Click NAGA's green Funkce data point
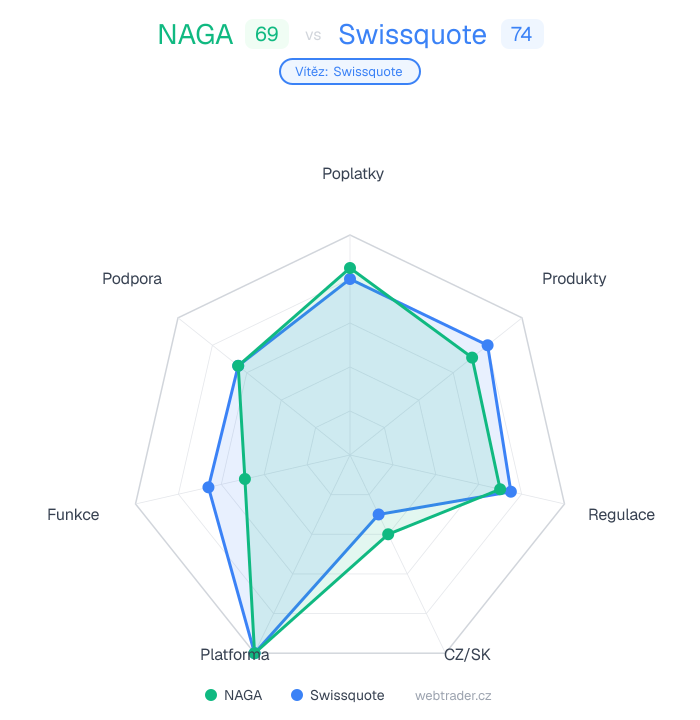 (245, 479)
